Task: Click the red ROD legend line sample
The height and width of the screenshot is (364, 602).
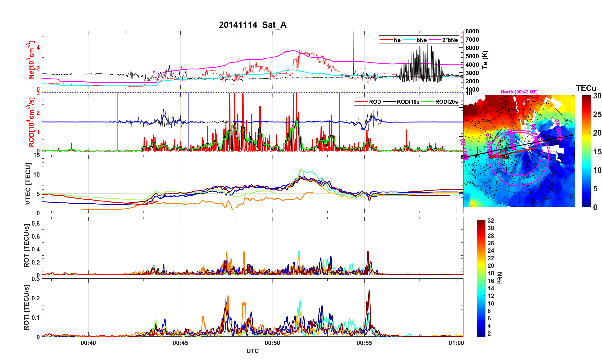Action: 362,102
